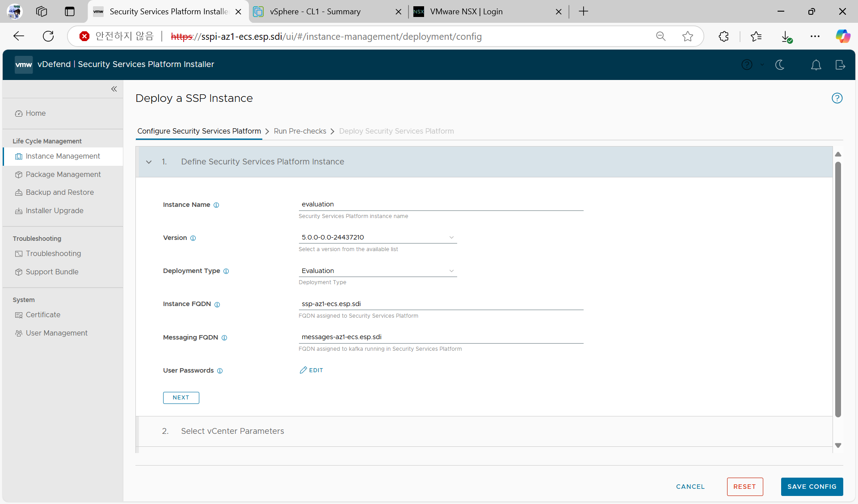The width and height of the screenshot is (858, 504).
Task: Click the Messaging FQDN input field
Action: (x=441, y=337)
